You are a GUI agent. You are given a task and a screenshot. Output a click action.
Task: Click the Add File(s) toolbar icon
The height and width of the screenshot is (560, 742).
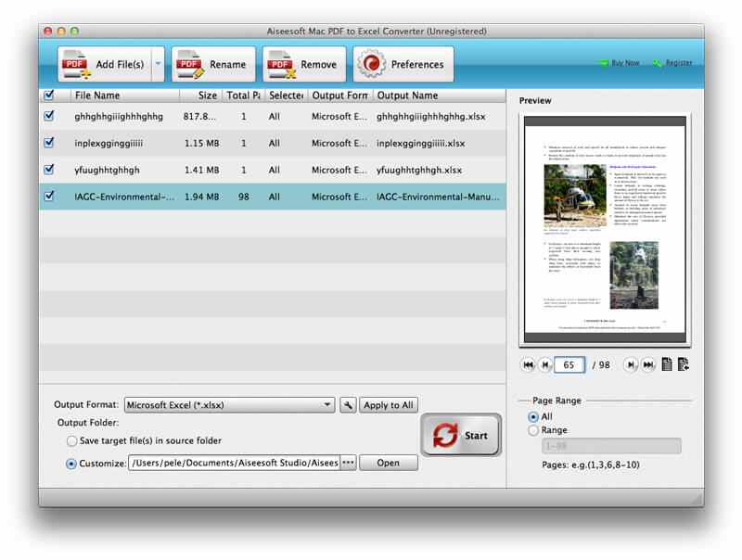(x=72, y=64)
